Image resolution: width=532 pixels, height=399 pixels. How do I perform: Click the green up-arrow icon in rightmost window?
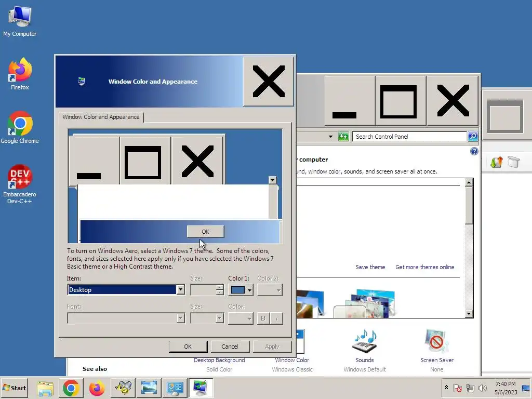click(x=496, y=162)
